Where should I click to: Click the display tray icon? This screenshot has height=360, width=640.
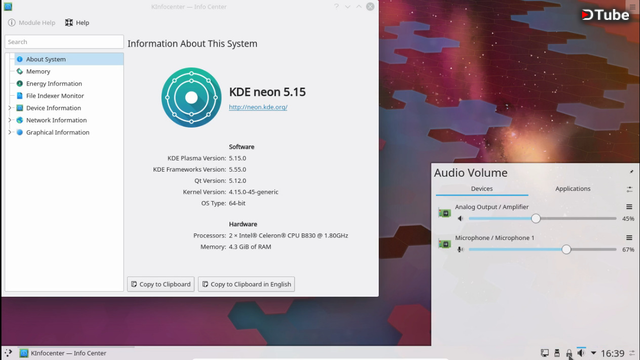tap(544, 353)
